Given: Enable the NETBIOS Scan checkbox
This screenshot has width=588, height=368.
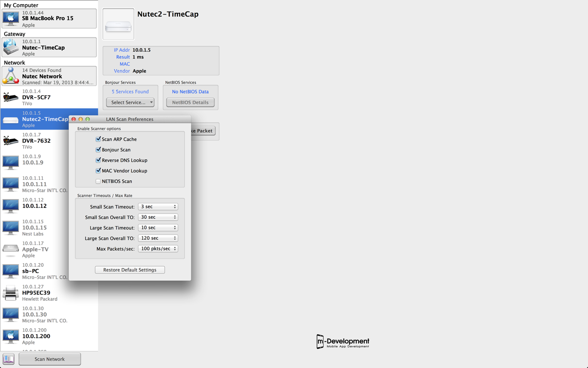Looking at the screenshot, I should click(x=98, y=181).
